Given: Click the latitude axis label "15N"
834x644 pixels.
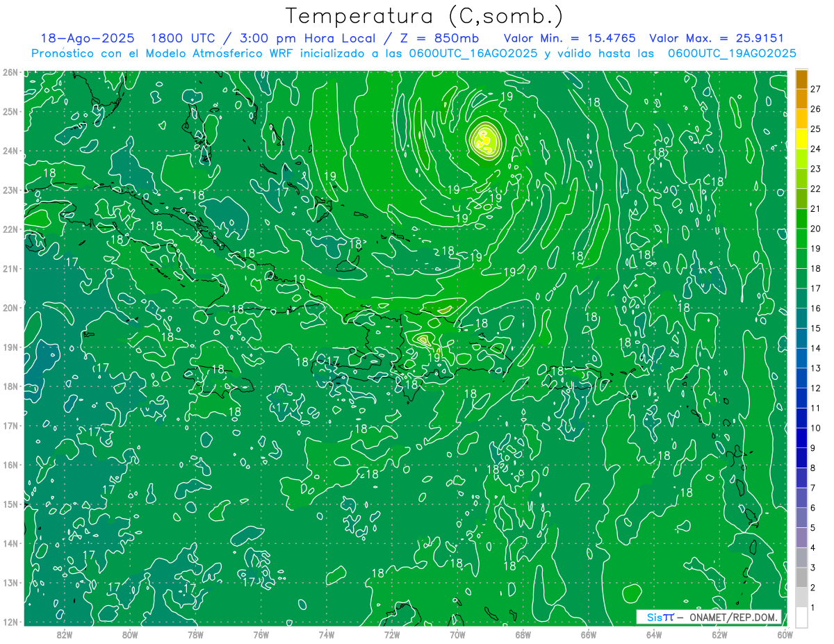Looking at the screenshot, I should pos(10,504).
